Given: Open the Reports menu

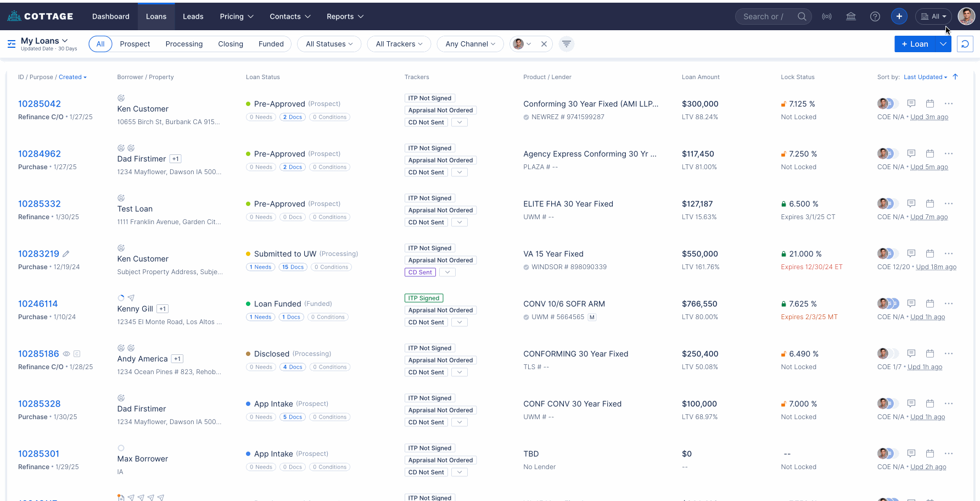Looking at the screenshot, I should click(345, 16).
